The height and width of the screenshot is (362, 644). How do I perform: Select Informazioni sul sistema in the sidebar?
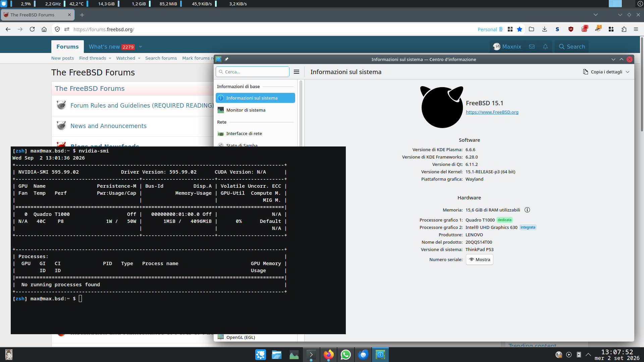tap(255, 98)
